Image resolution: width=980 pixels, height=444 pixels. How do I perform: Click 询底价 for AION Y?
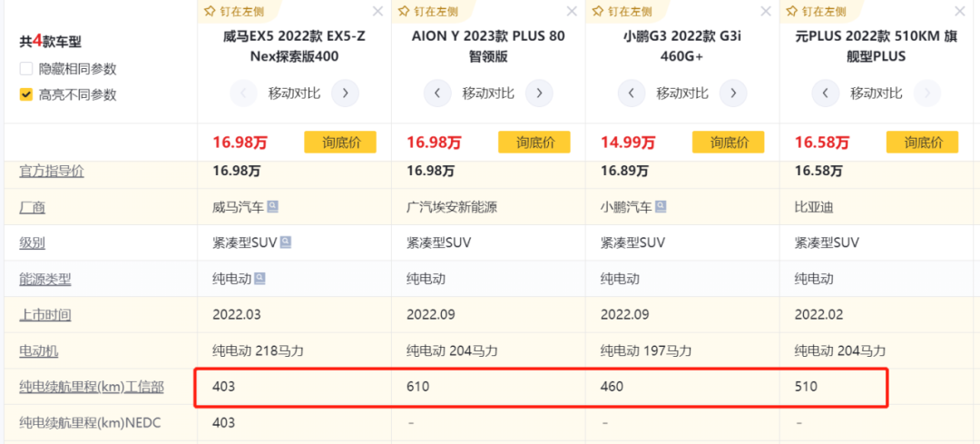point(534,143)
